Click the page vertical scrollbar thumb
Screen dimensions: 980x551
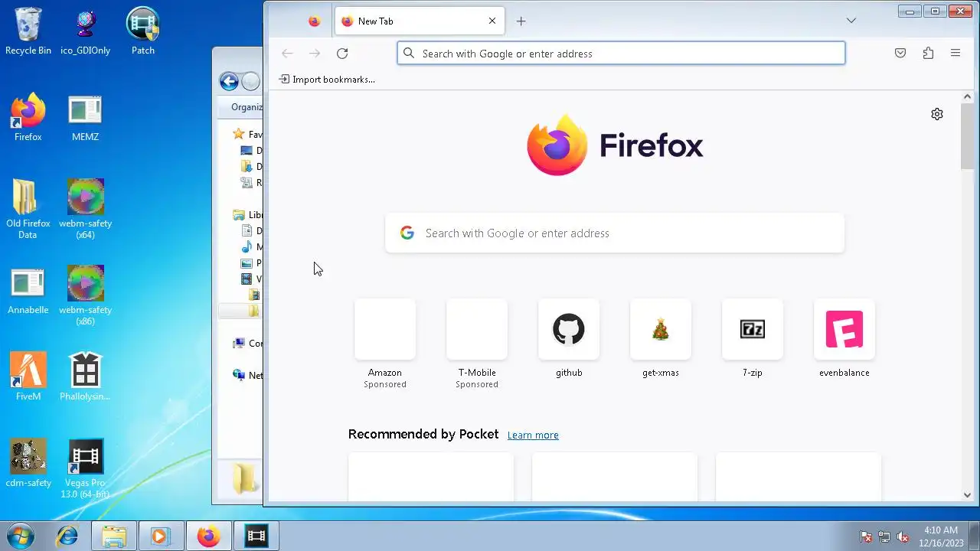(967, 136)
